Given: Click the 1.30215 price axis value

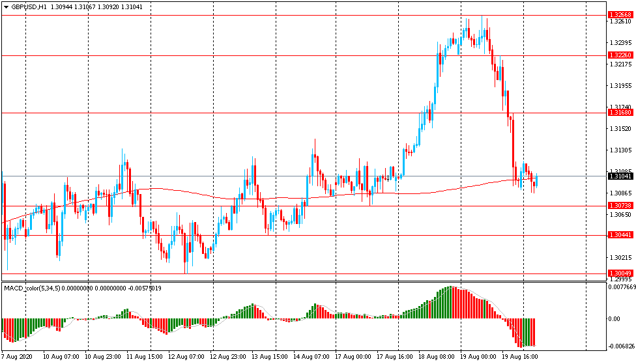Looking at the screenshot, I should point(621,258).
